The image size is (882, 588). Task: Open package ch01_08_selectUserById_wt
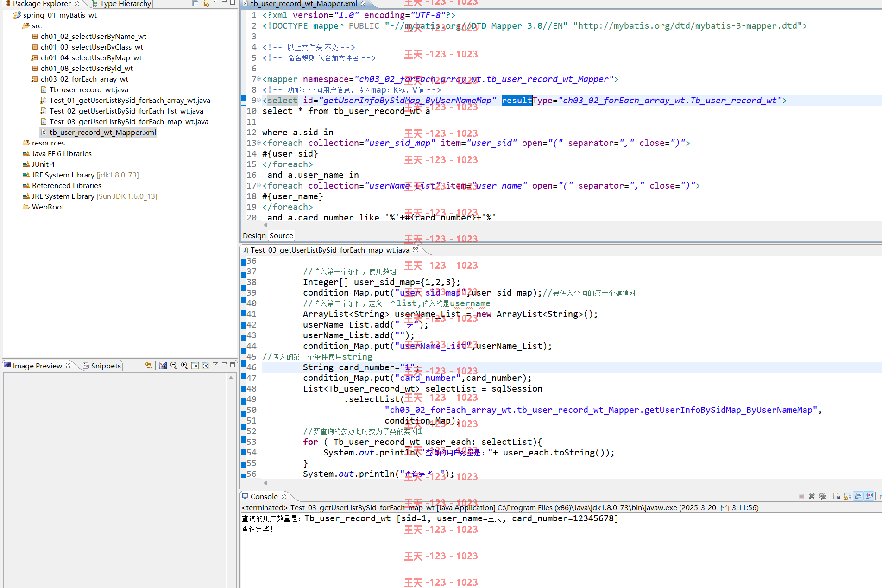pos(87,68)
